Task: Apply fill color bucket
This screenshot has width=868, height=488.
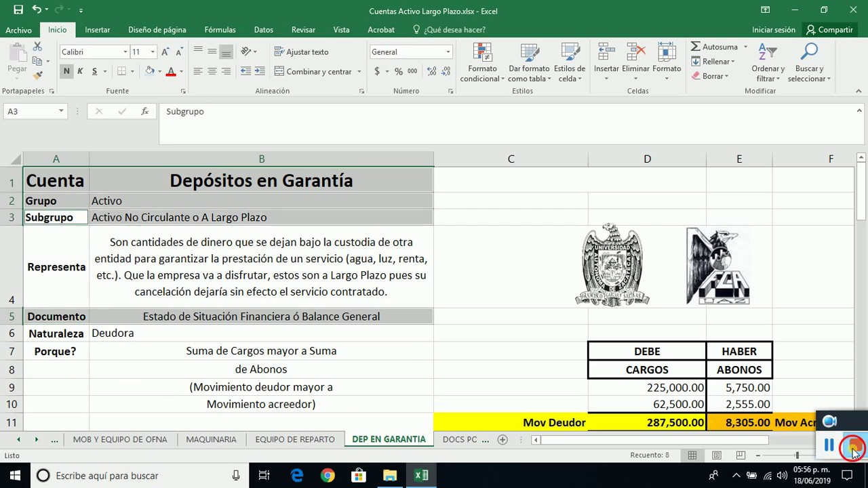Action: point(150,71)
